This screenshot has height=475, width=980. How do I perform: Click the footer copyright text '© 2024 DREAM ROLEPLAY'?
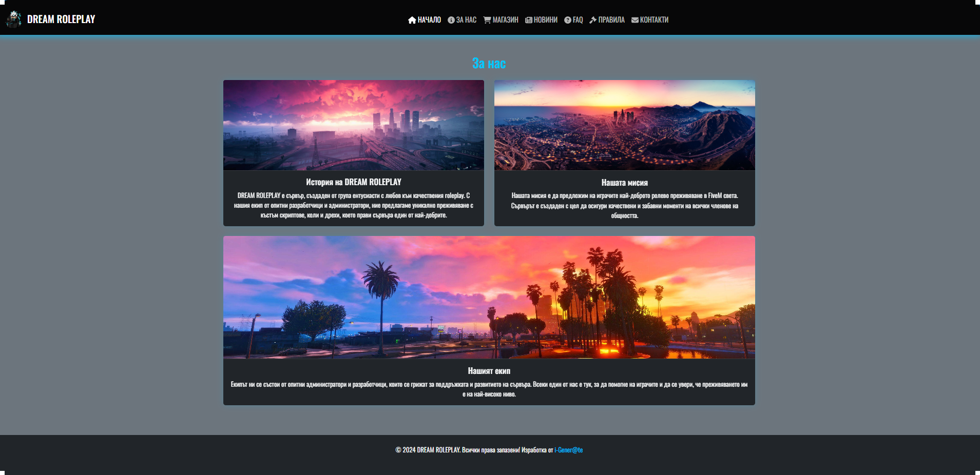click(x=427, y=450)
